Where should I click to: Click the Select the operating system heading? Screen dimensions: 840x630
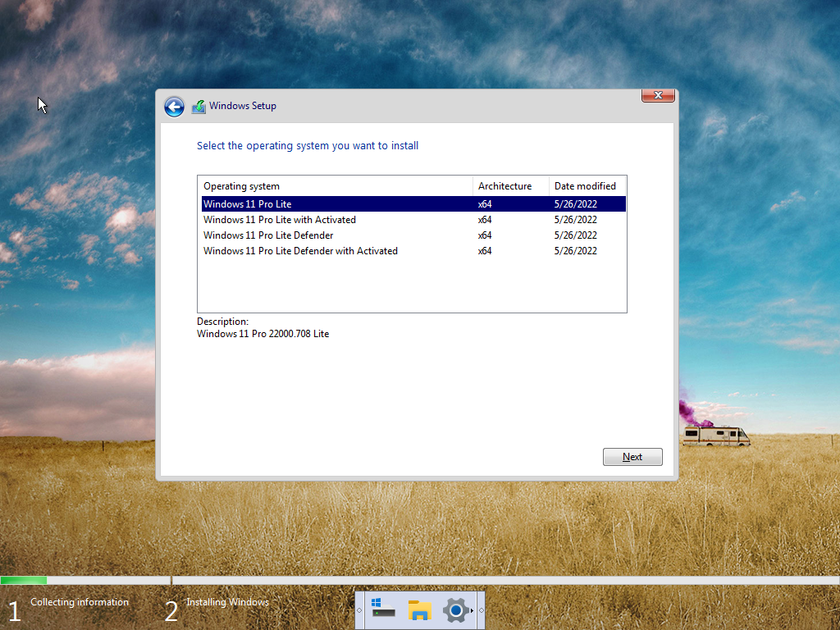point(308,146)
